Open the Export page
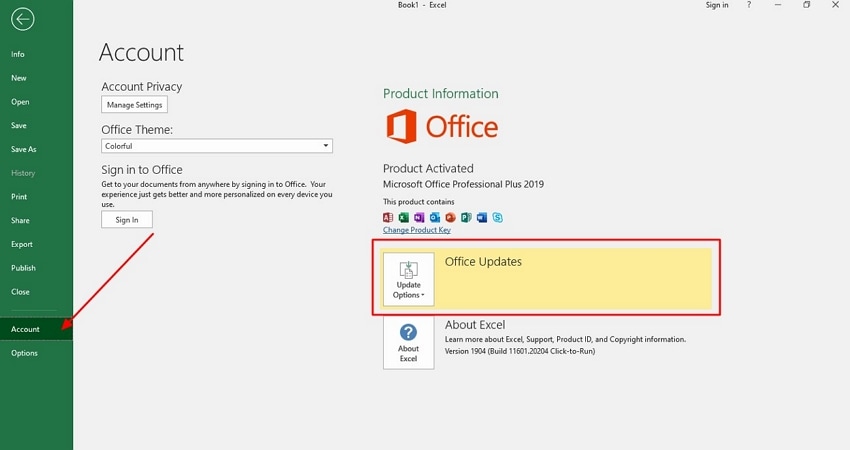Image resolution: width=850 pixels, height=450 pixels. (22, 245)
